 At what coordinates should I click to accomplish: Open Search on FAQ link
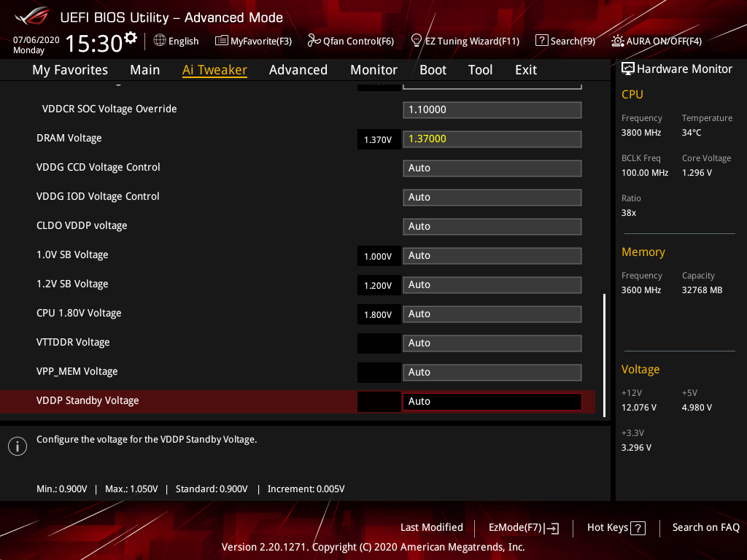point(706,527)
